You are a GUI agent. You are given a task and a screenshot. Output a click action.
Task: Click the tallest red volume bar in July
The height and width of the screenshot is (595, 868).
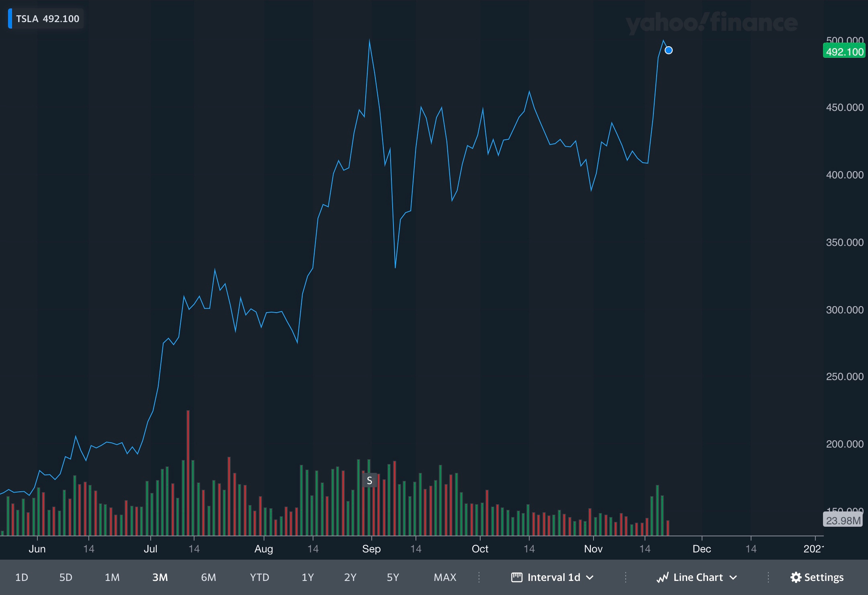pos(188,473)
